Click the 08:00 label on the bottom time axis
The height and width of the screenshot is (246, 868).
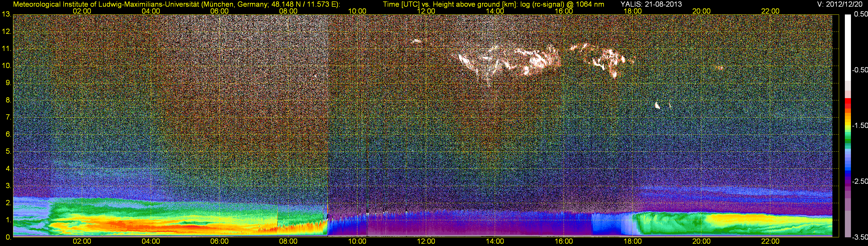(x=288, y=241)
